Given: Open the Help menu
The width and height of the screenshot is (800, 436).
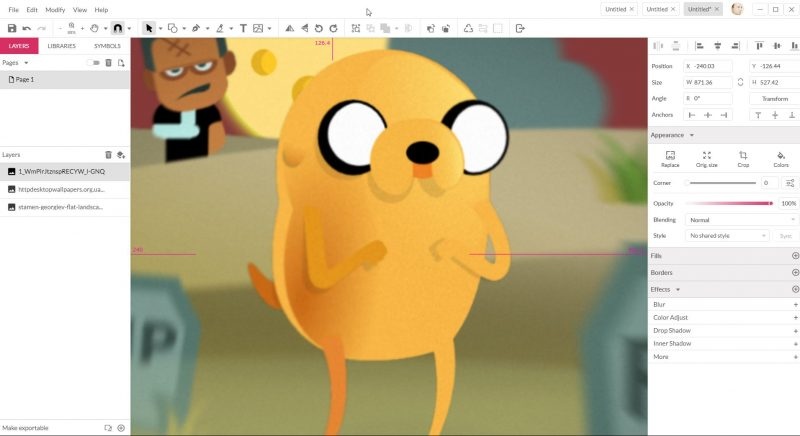Looking at the screenshot, I should click(x=101, y=10).
